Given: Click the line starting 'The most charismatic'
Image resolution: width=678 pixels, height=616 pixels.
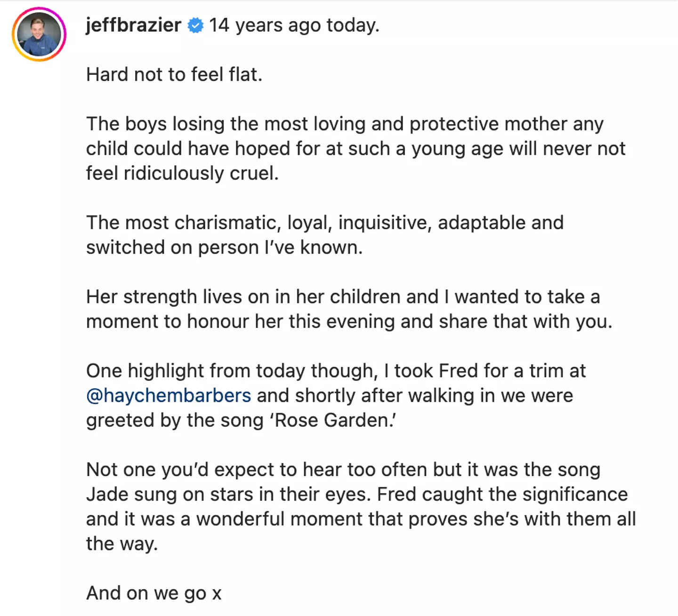Looking at the screenshot, I should (324, 223).
